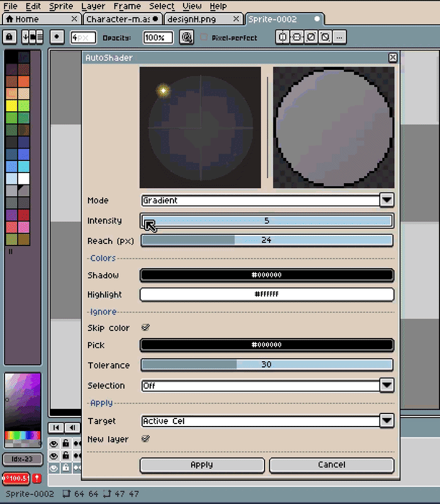The image size is (440, 504).
Task: Open the symmetry options ellipsis button
Action: click(339, 37)
